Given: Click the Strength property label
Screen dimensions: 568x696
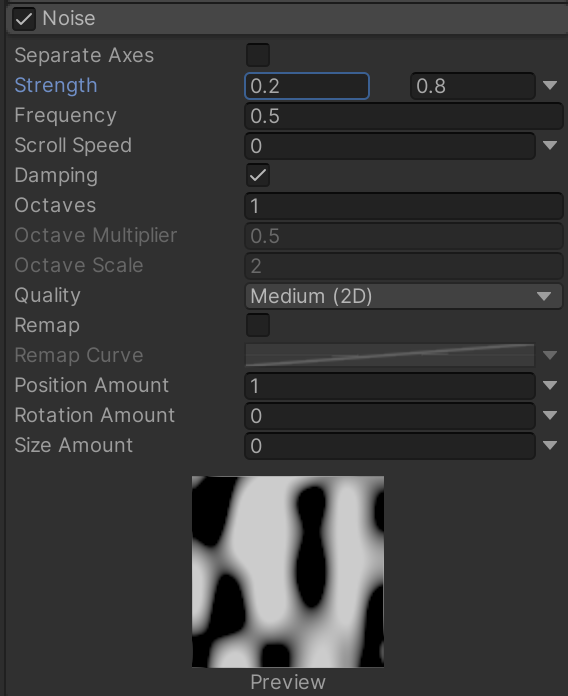Looking at the screenshot, I should point(56,85).
